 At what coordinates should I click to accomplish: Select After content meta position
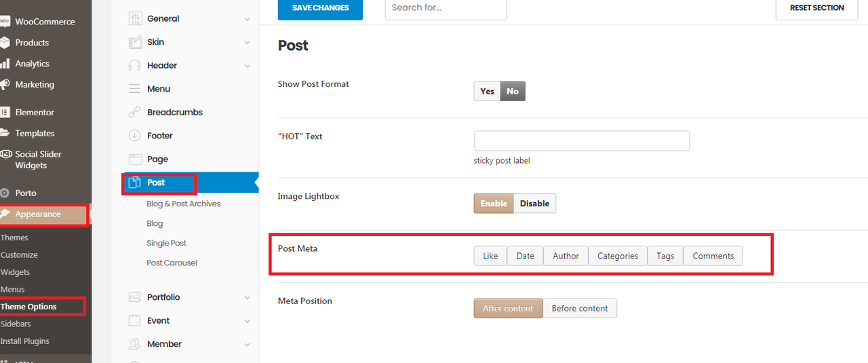(x=508, y=308)
